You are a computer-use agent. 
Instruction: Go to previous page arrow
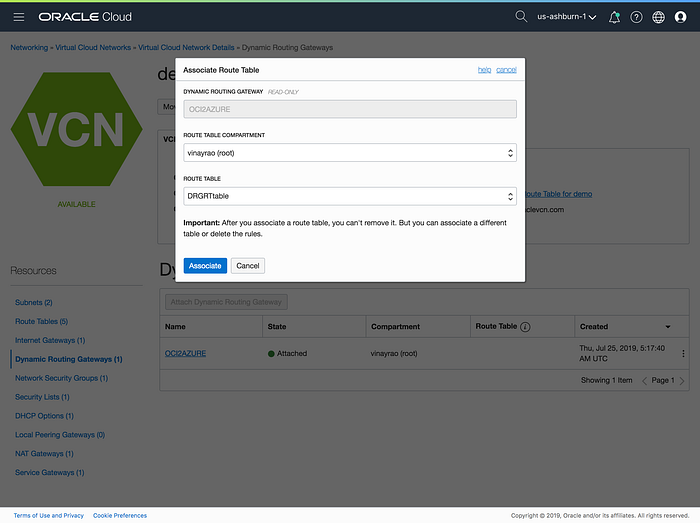point(644,381)
